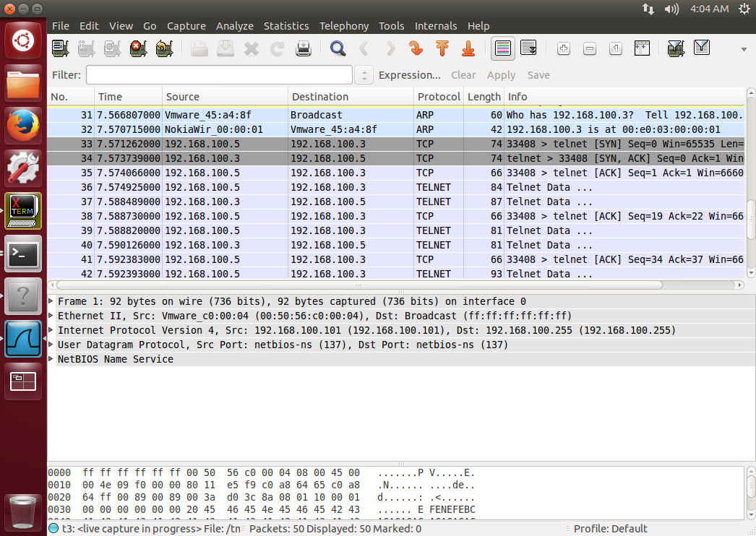Viewport: 756px width, 536px height.
Task: Click the zoom in icon
Action: (564, 48)
